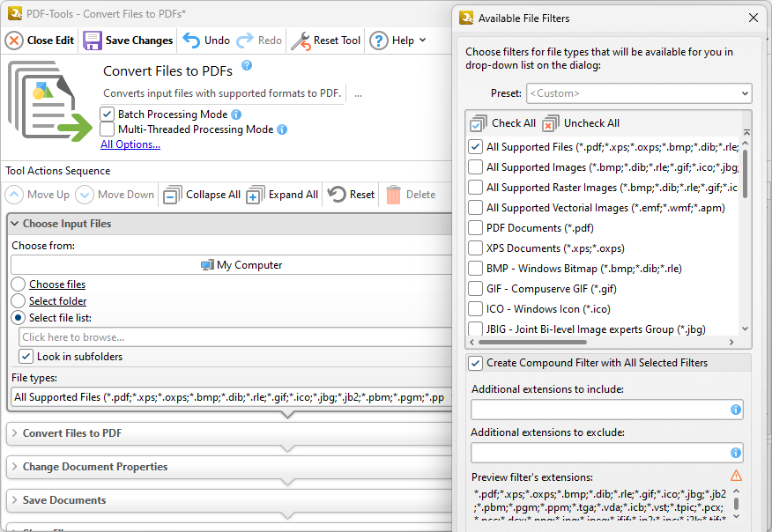Click the Convert Files to PDFs tool image
This screenshot has width=772, height=532.
pos(50,101)
